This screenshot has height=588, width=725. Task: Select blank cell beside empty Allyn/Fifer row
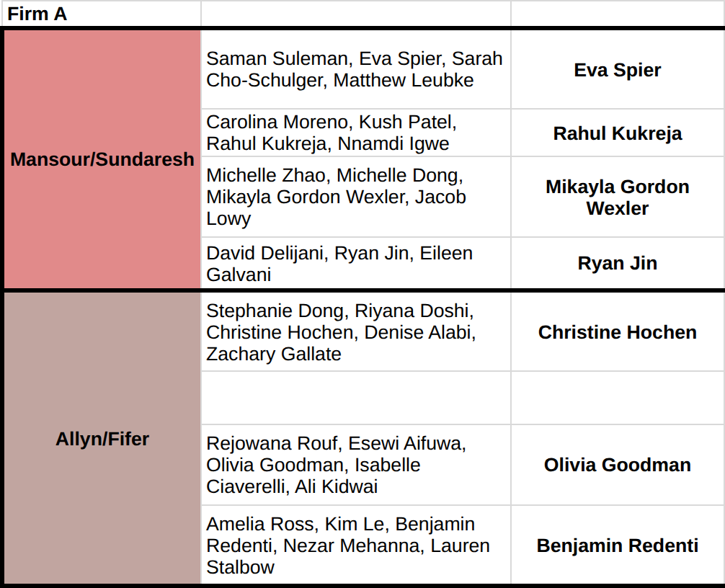click(x=618, y=398)
